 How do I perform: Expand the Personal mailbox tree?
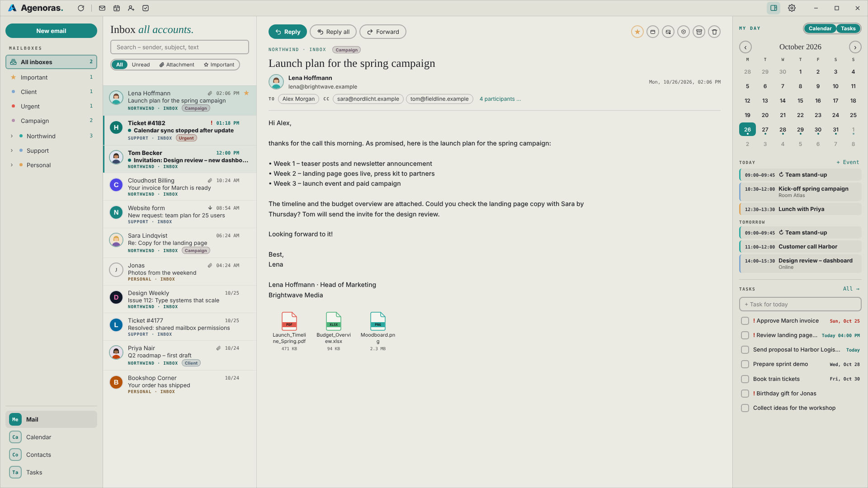[12, 165]
